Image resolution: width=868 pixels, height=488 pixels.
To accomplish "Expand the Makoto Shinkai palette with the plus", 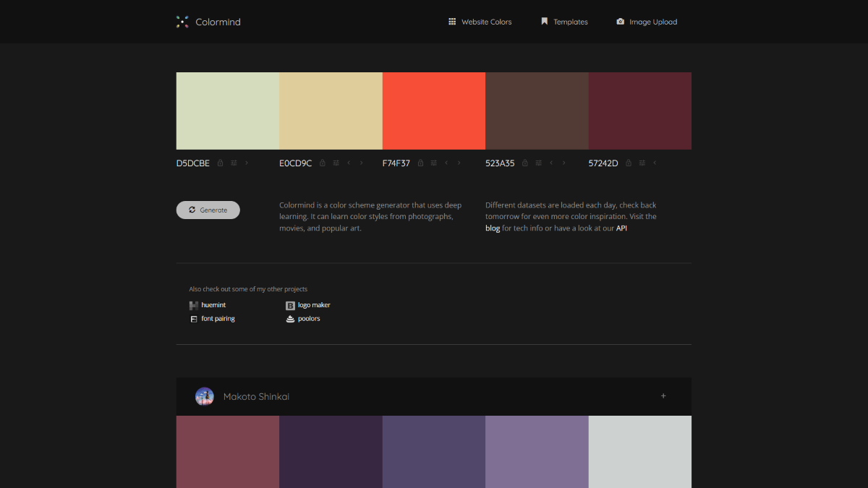I will click(x=663, y=396).
